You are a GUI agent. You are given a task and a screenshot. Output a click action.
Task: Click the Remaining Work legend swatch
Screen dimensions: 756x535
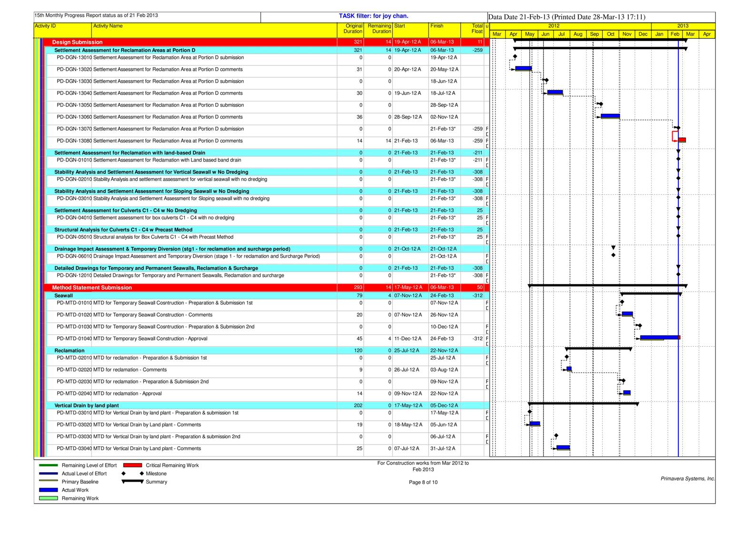48,498
